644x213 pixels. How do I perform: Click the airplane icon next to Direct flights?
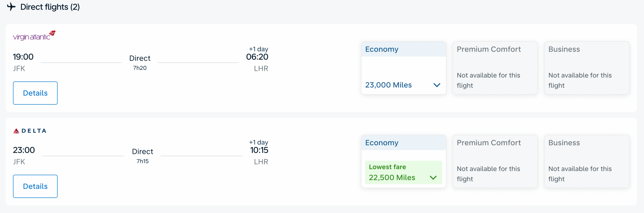tap(11, 7)
